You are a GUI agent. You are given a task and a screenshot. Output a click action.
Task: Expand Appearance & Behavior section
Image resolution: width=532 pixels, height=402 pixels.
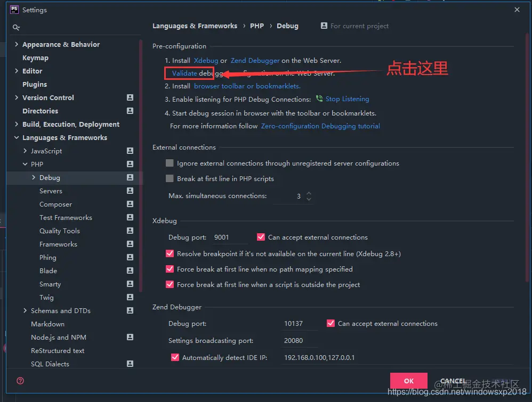point(17,44)
